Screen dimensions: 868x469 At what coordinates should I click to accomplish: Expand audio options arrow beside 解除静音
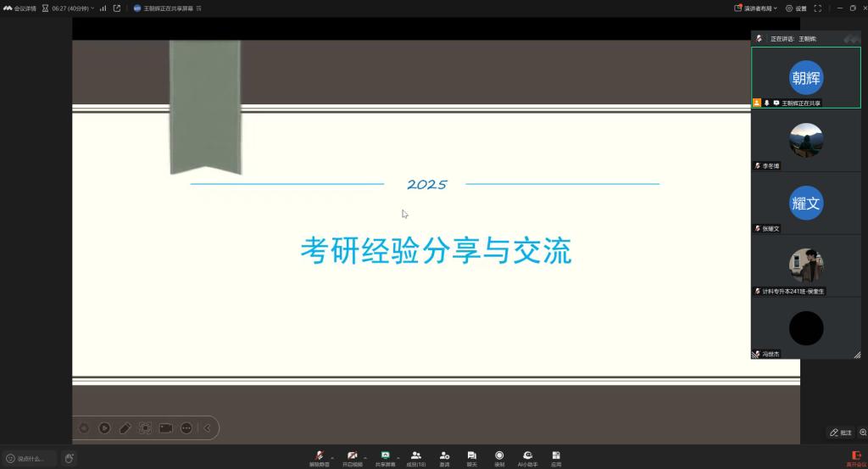(x=332, y=455)
